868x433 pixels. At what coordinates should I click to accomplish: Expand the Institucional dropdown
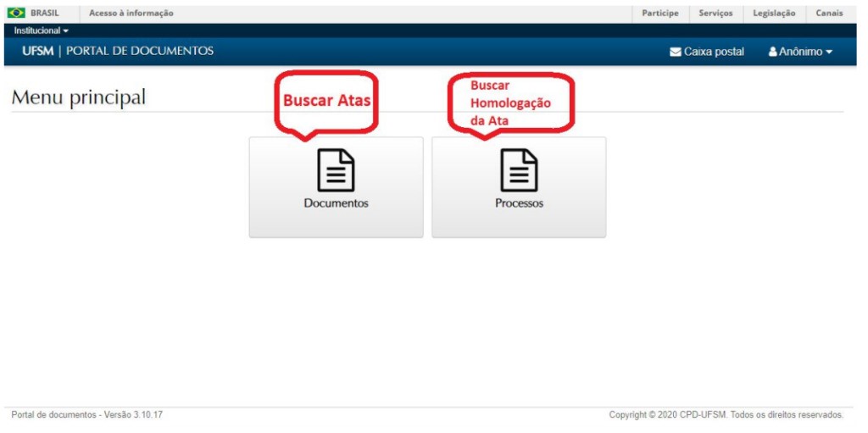[x=42, y=31]
